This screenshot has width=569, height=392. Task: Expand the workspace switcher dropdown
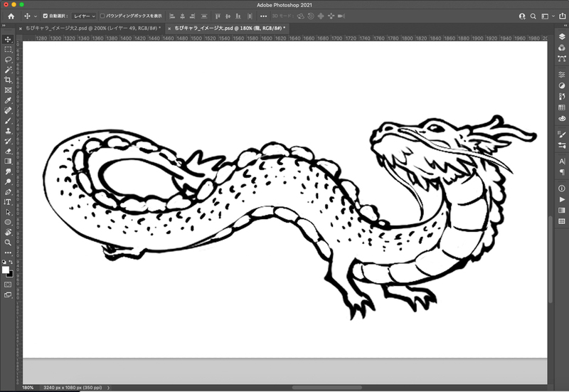pyautogui.click(x=548, y=16)
